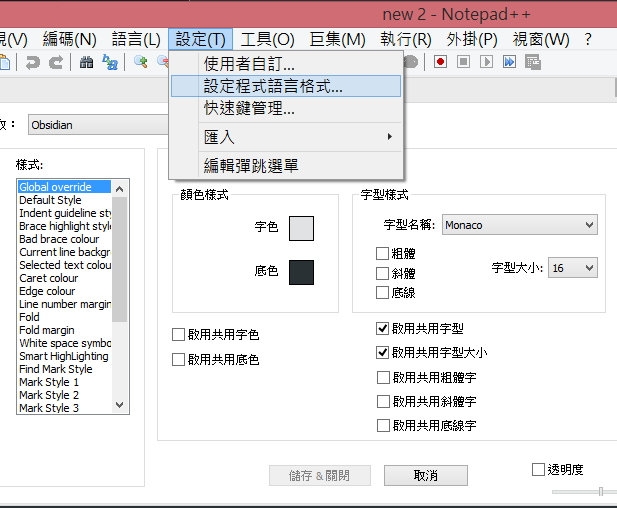The height and width of the screenshot is (508, 617).
Task: Click the style list scrollbar thumb
Action: click(x=120, y=259)
